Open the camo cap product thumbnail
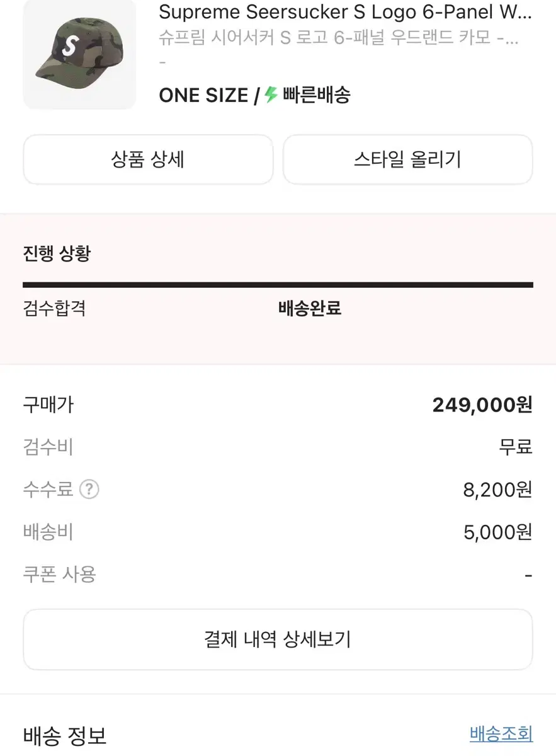The height and width of the screenshot is (756, 556). coord(79,54)
